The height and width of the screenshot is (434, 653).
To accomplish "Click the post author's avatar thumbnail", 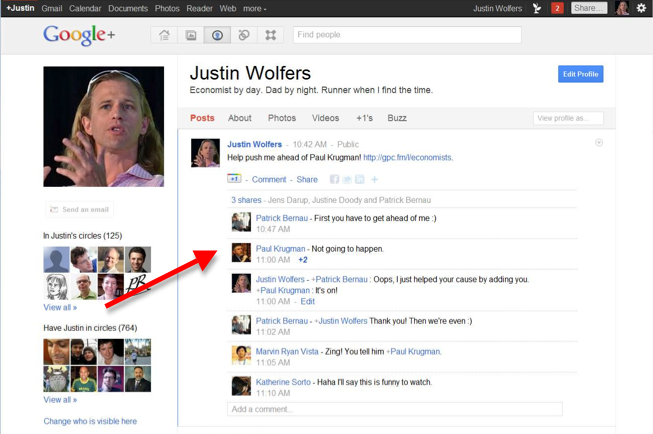I will pos(205,153).
